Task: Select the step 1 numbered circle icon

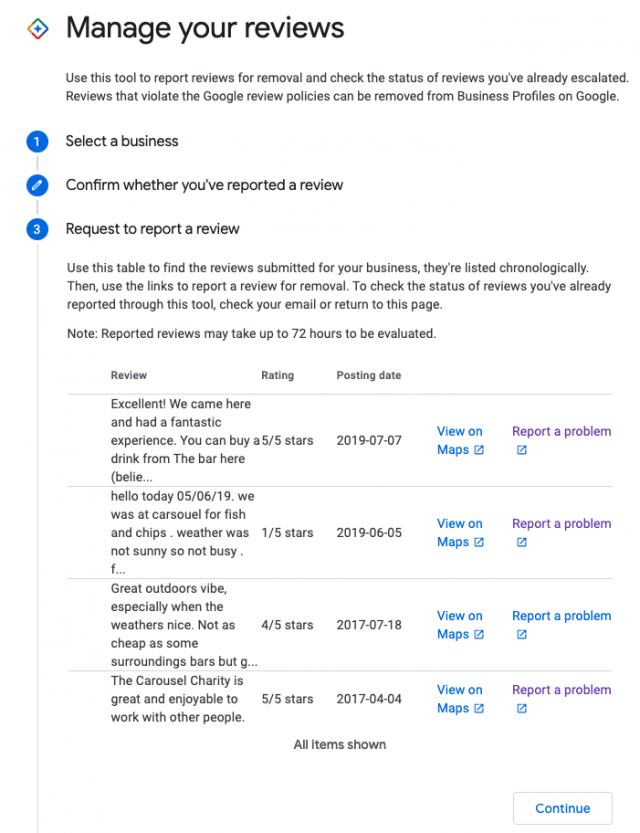Action: click(37, 142)
